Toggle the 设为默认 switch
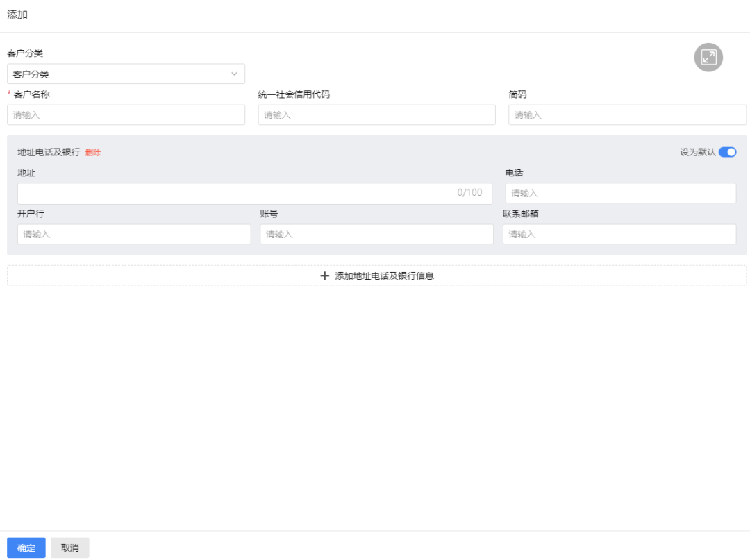 pos(727,152)
